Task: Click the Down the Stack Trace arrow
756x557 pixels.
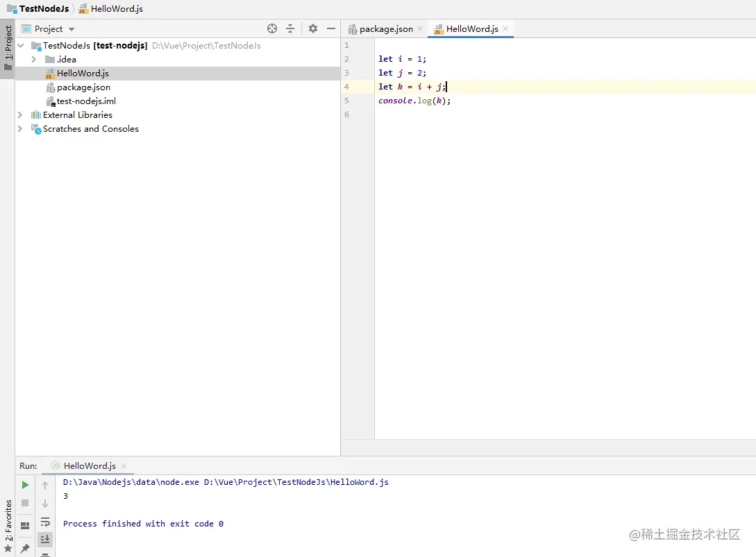Action: (x=45, y=504)
